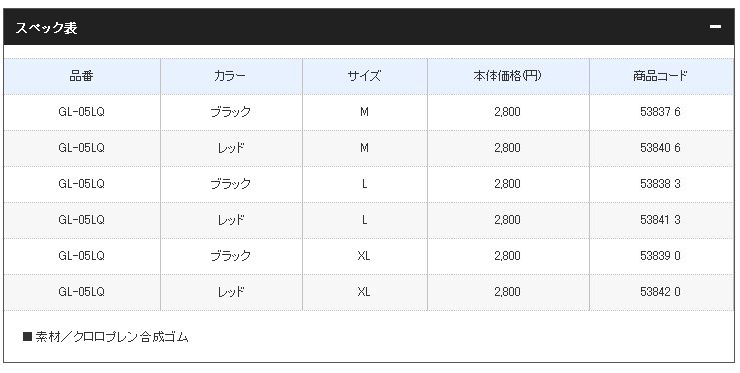This screenshot has height=373, width=740.
Task: Select the 品番 column header
Action: (82, 76)
